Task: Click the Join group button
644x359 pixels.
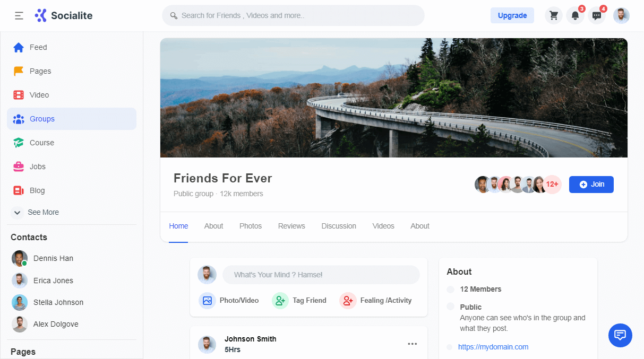Action: (x=591, y=185)
